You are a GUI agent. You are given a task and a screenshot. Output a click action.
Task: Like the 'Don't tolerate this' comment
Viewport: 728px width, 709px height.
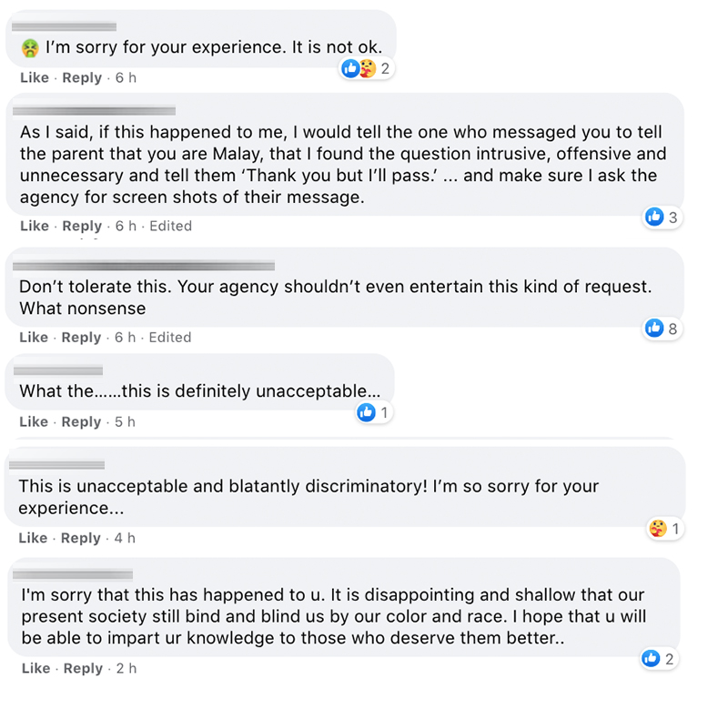tap(34, 338)
